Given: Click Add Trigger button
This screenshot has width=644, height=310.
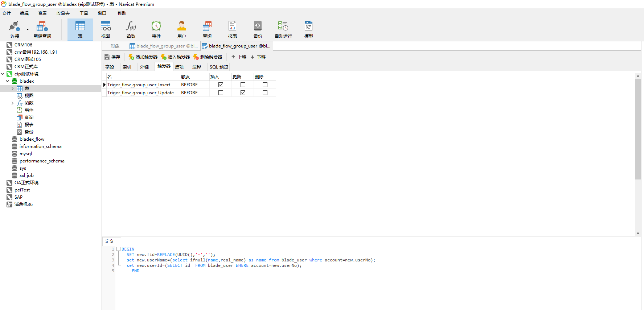Looking at the screenshot, I should pos(143,57).
